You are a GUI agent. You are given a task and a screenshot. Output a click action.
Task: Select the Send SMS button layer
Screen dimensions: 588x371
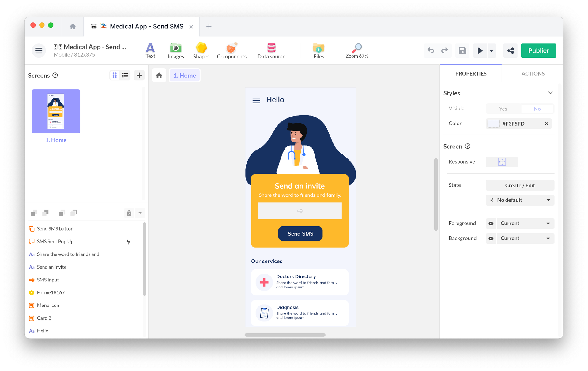click(x=55, y=228)
